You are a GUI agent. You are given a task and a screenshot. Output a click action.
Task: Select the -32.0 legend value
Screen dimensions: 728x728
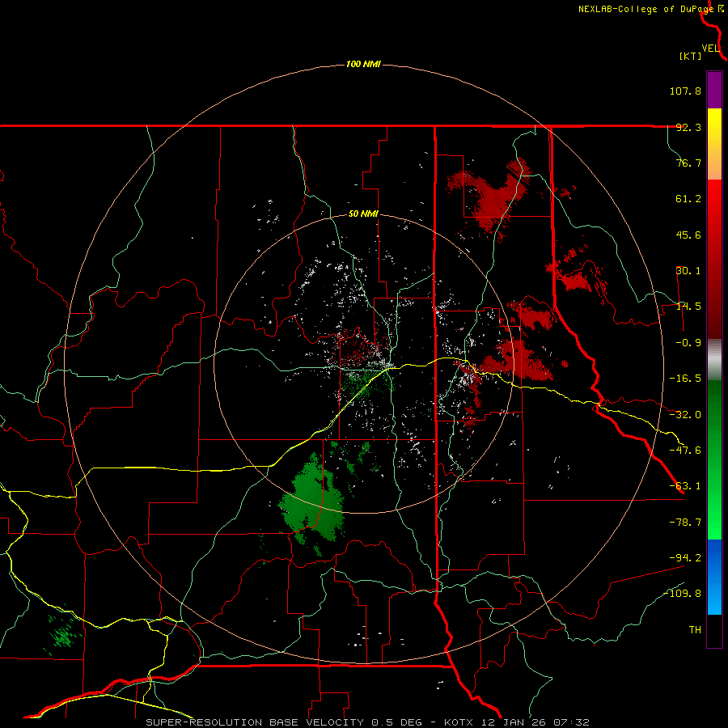tap(685, 415)
